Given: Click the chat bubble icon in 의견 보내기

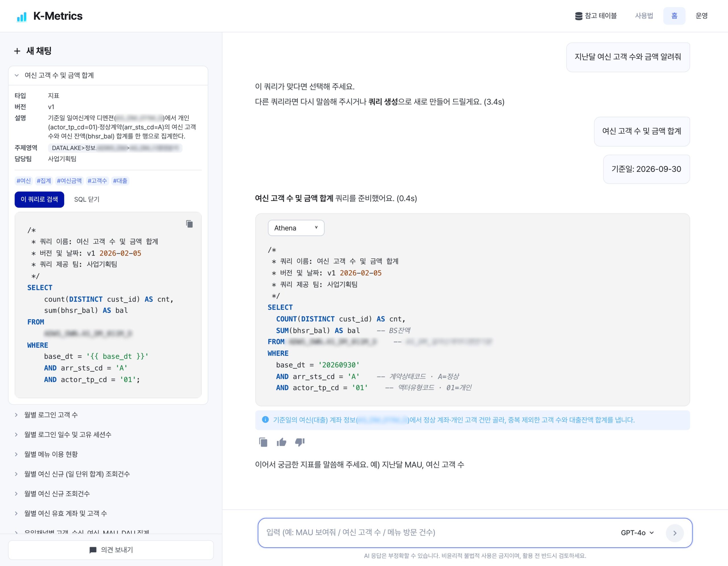Looking at the screenshot, I should point(93,550).
